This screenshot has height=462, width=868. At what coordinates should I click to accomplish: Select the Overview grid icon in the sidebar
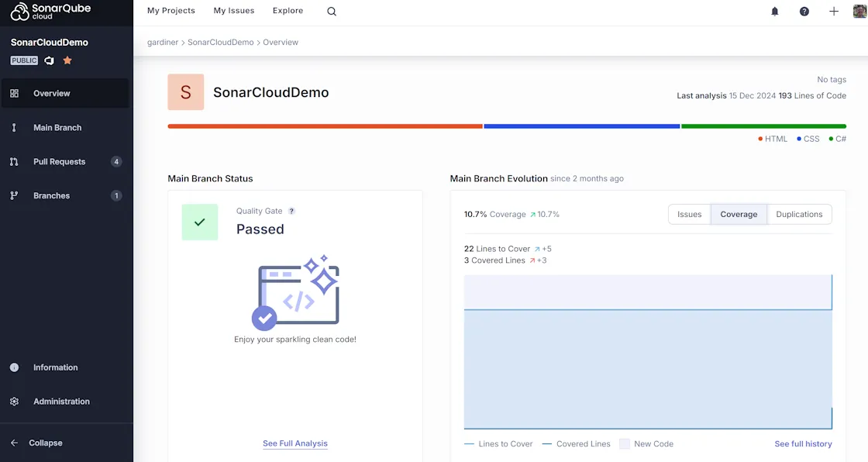(x=13, y=93)
